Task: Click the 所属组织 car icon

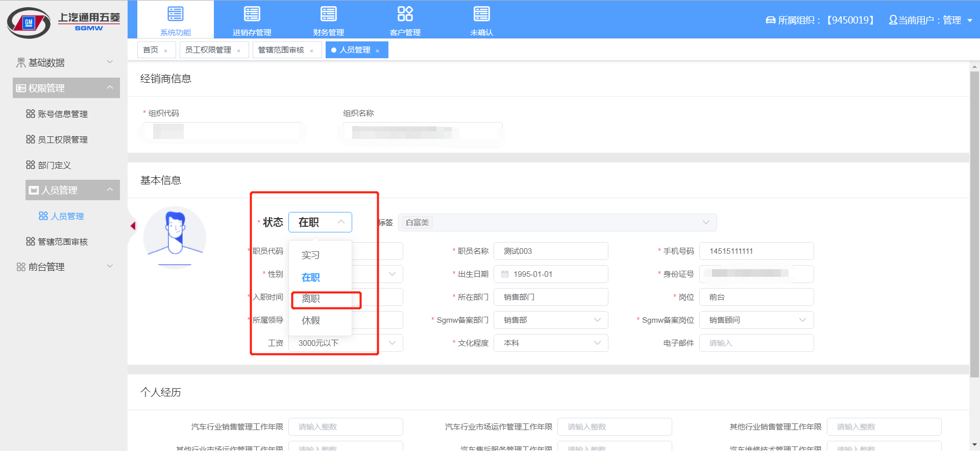Action: [770, 20]
